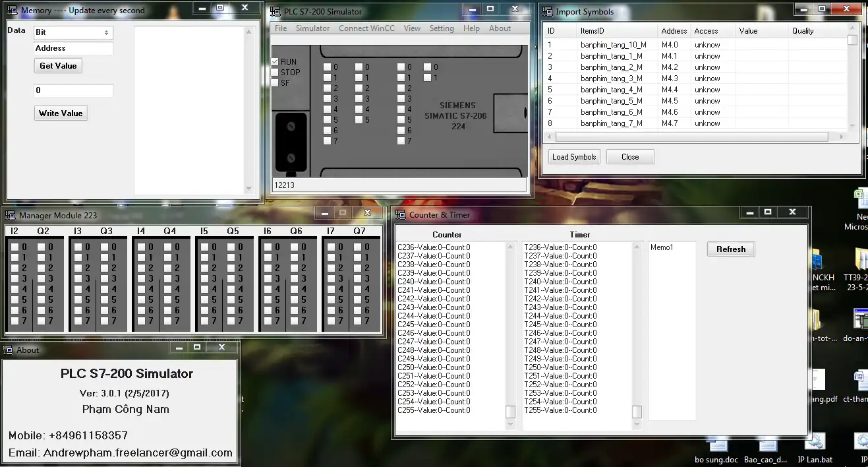The image size is (868, 467).
Task: Select the T255--Value:0--Count:0 timer entry
Action: [x=560, y=410]
